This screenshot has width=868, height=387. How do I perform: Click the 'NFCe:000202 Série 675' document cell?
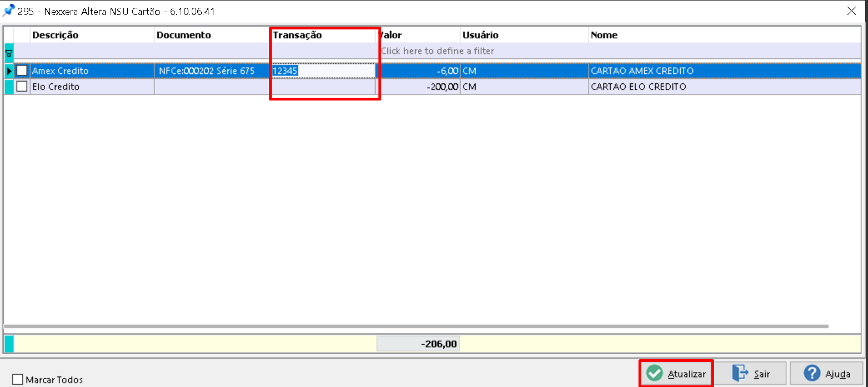(x=212, y=71)
